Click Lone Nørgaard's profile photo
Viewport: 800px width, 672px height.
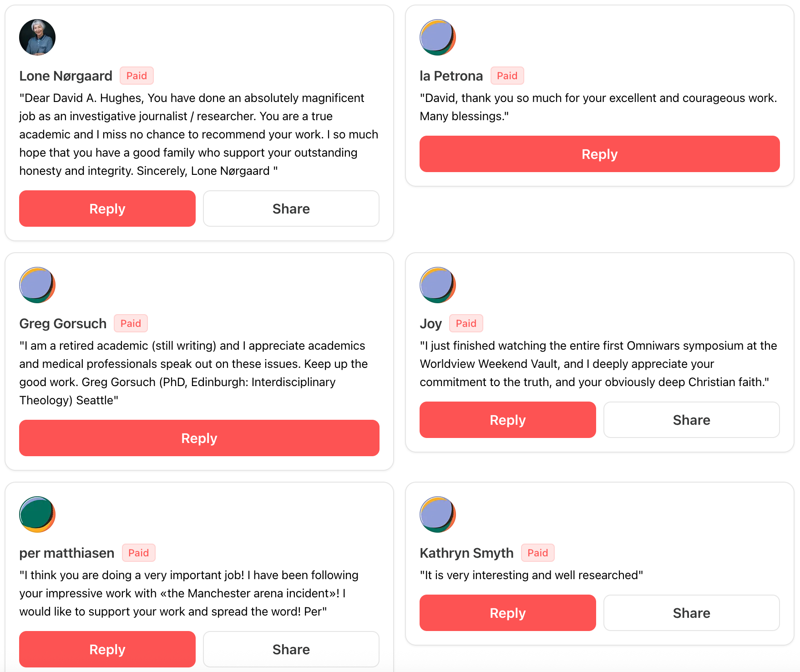(x=37, y=37)
